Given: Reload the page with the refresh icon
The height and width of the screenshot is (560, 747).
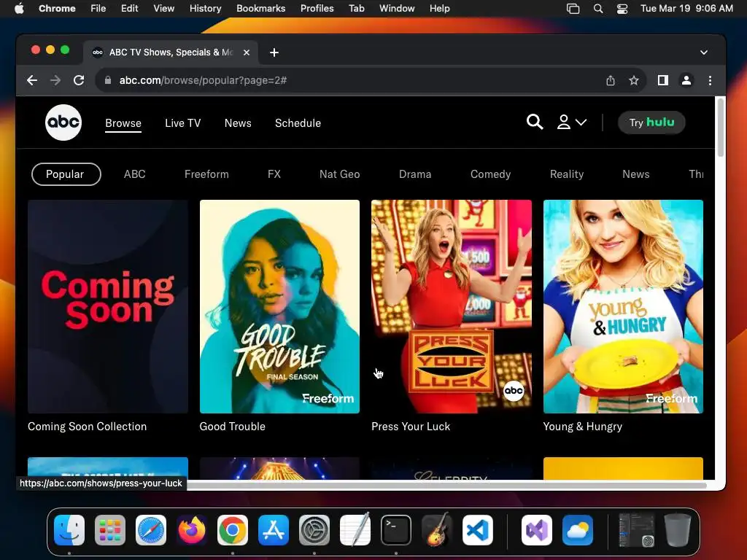Looking at the screenshot, I should point(79,80).
